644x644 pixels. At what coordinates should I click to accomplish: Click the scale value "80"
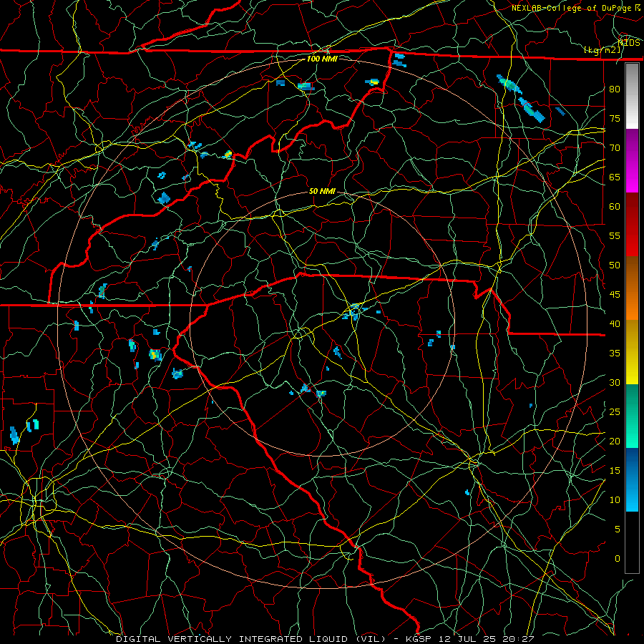click(615, 89)
